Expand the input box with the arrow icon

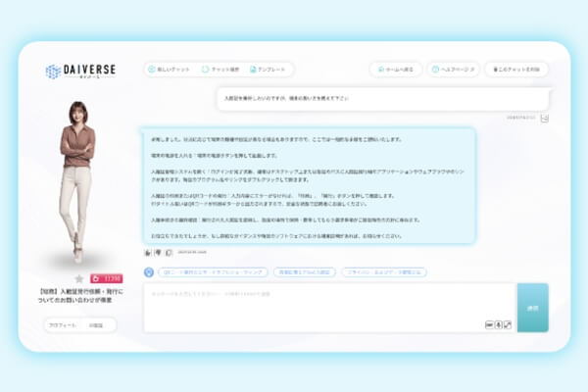point(508,324)
